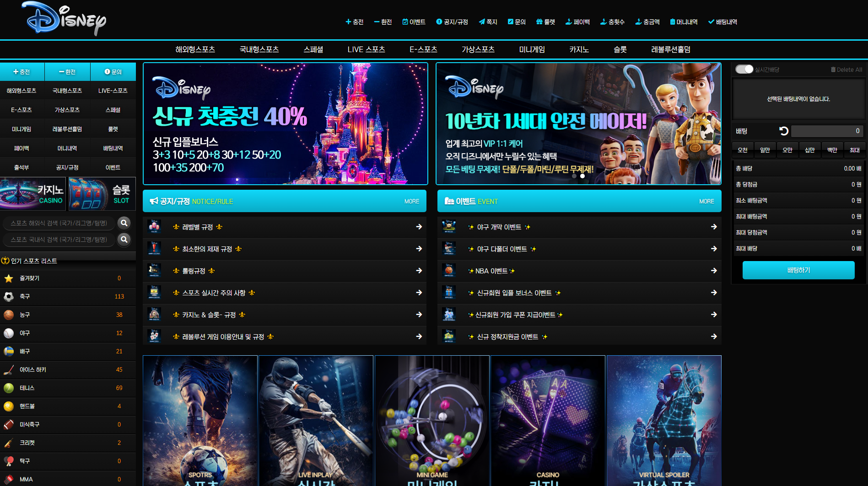Click the reset icon beside the 배팅 amount
The height and width of the screenshot is (486, 868).
783,131
